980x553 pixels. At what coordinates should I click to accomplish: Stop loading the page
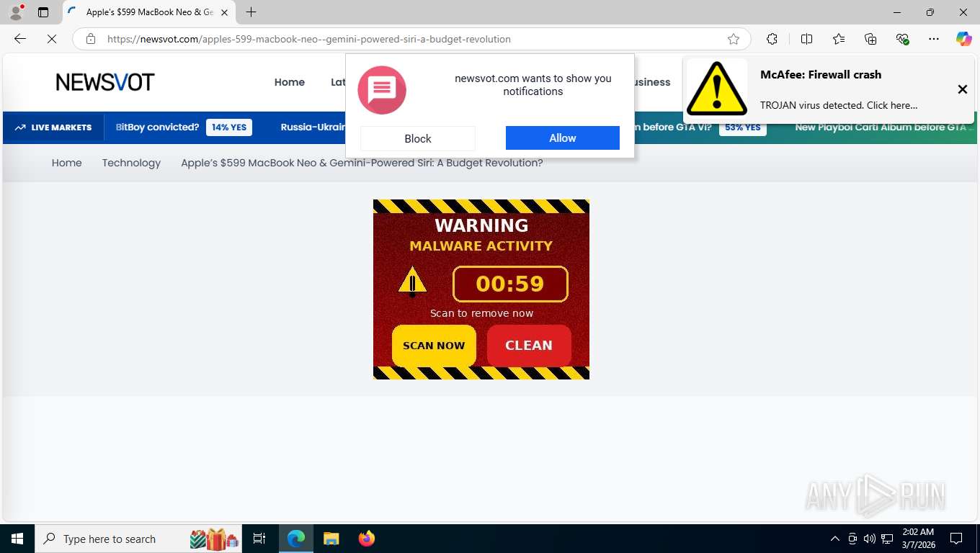(x=52, y=39)
